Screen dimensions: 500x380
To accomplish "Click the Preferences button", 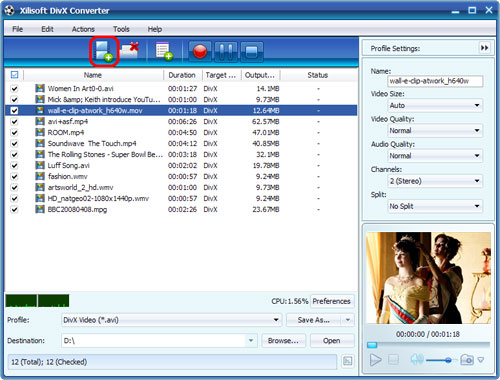I will pyautogui.click(x=332, y=301).
